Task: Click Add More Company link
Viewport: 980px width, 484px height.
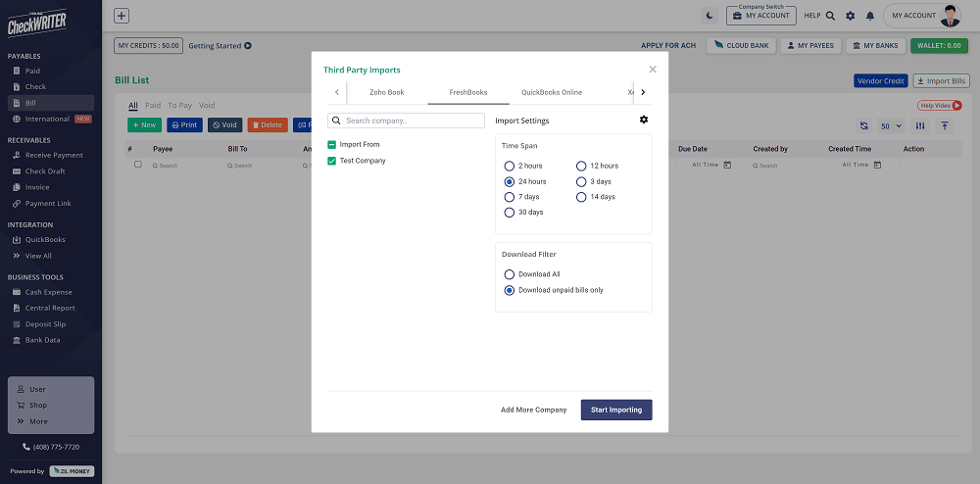Action: [x=533, y=410]
